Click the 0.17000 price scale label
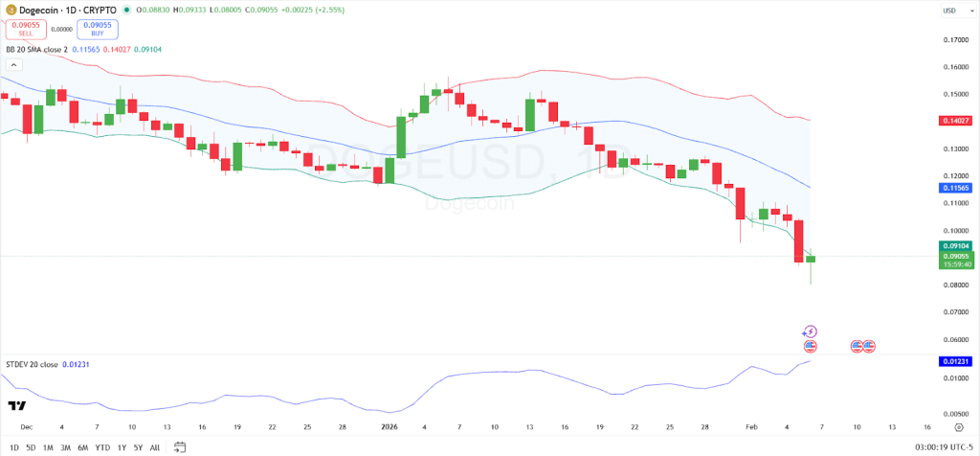The image size is (980, 456). 955,39
